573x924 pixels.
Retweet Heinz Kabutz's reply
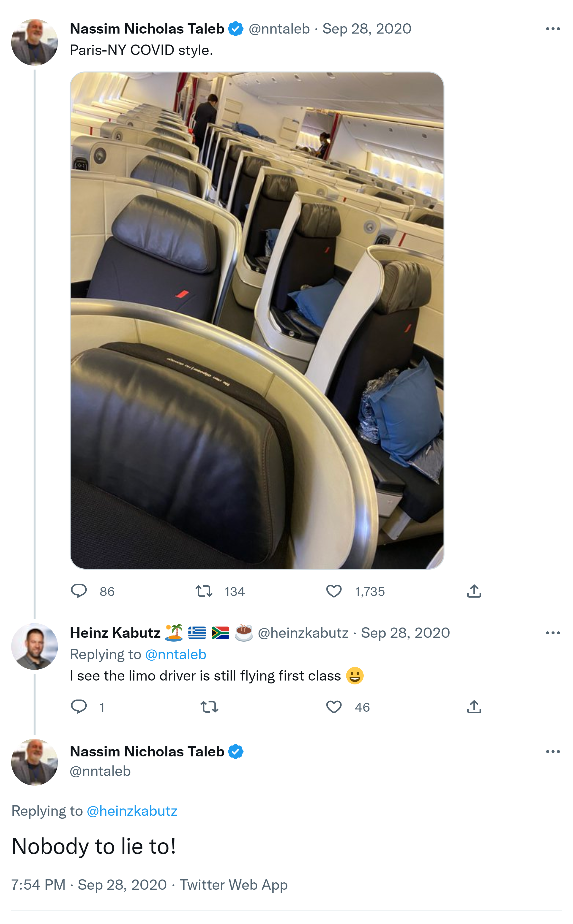tap(209, 707)
